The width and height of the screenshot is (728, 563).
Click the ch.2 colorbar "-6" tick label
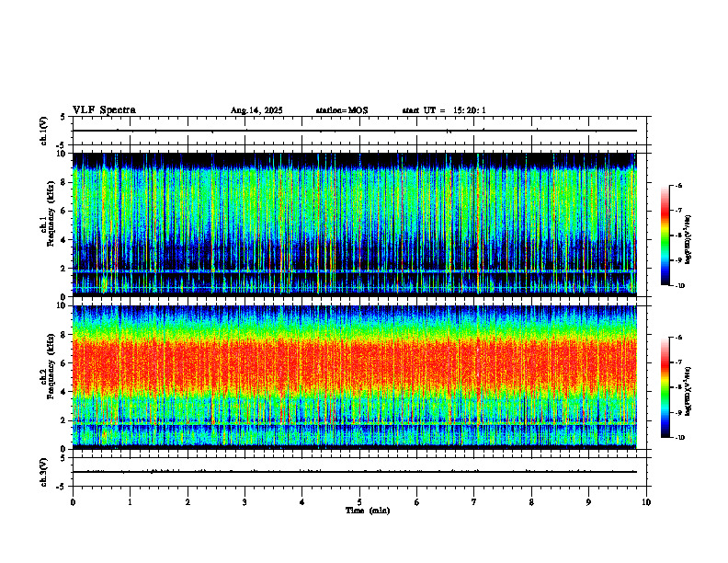[678, 338]
